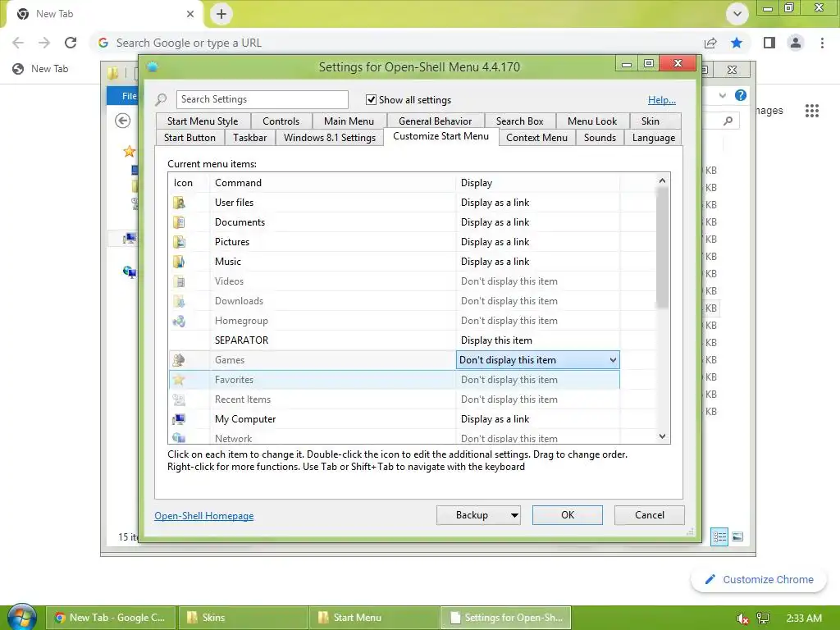Open the Main Menu tab

pyautogui.click(x=349, y=121)
